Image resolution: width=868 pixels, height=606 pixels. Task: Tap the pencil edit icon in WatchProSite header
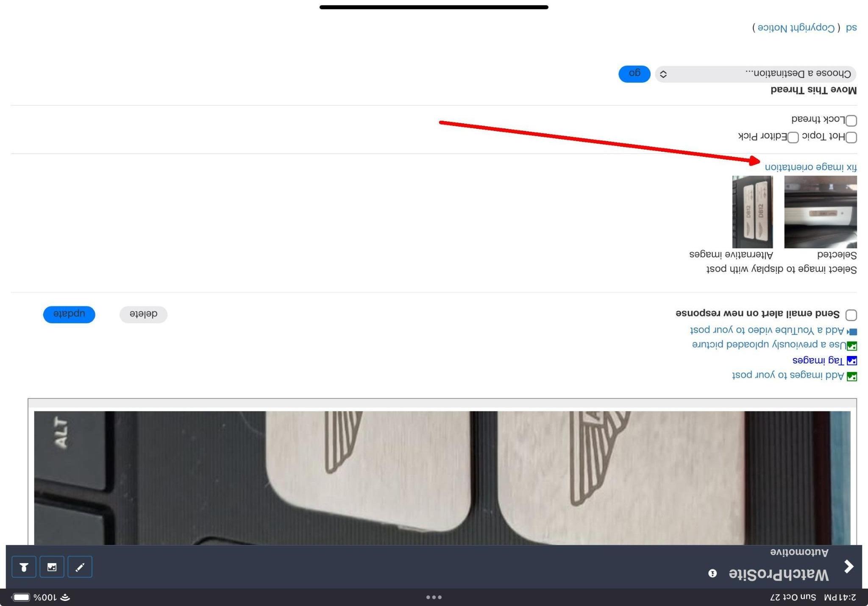pyautogui.click(x=80, y=567)
